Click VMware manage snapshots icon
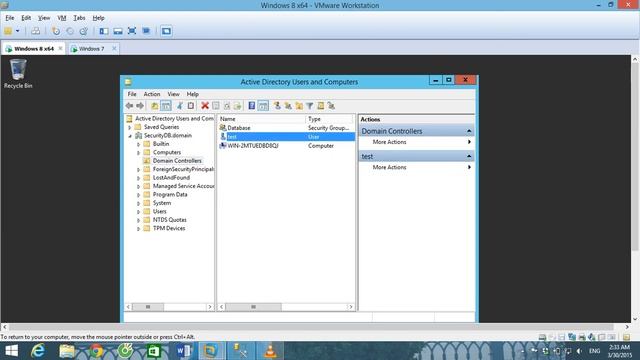 [x=84, y=31]
